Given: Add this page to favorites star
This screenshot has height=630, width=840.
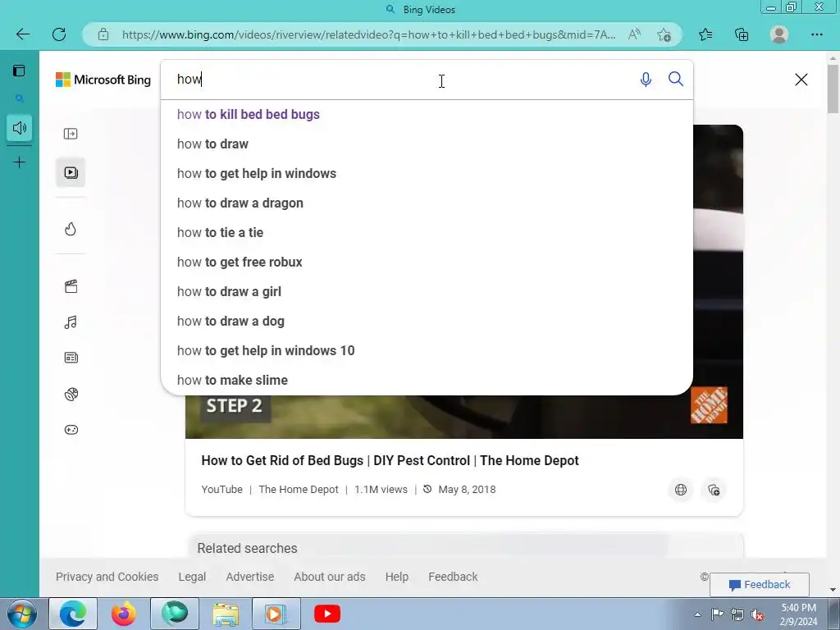Looking at the screenshot, I should tap(664, 34).
